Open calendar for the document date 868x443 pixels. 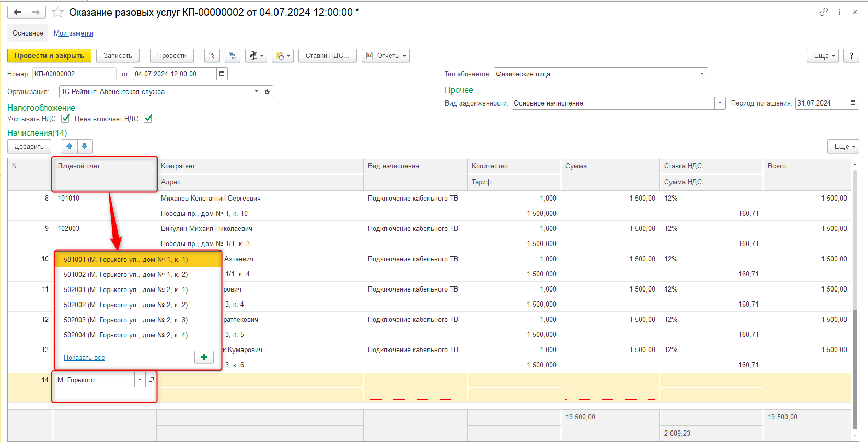(x=222, y=74)
